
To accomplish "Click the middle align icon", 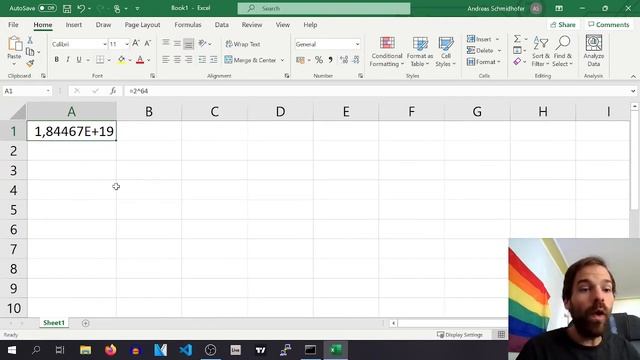I will click(x=177, y=43).
